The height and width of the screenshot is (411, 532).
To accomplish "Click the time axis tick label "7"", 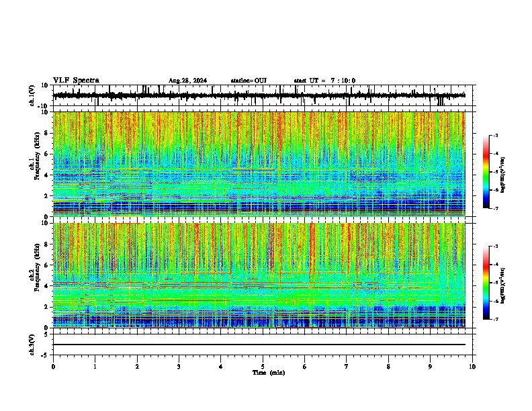I will click(347, 367).
